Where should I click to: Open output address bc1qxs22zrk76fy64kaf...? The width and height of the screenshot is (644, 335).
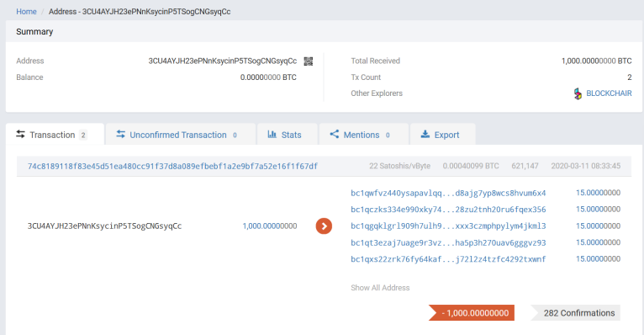pyautogui.click(x=448, y=259)
